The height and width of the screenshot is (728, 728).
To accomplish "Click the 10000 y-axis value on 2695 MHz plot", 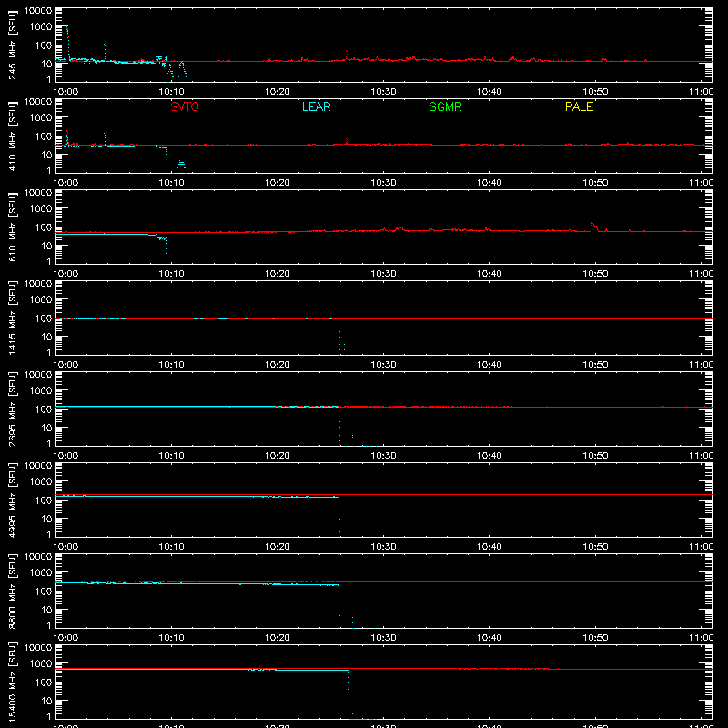I will pyautogui.click(x=38, y=375).
